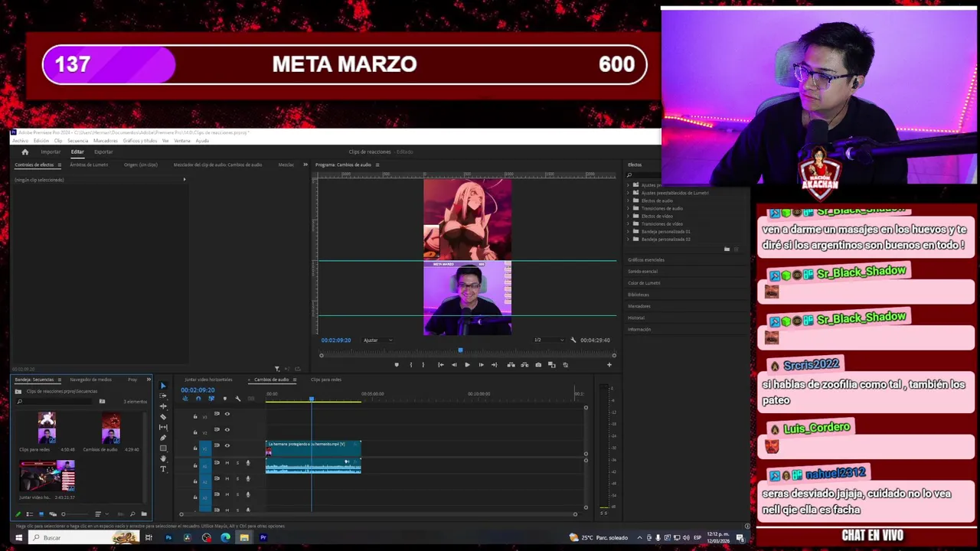
Task: Step forward one frame
Action: pos(481,364)
